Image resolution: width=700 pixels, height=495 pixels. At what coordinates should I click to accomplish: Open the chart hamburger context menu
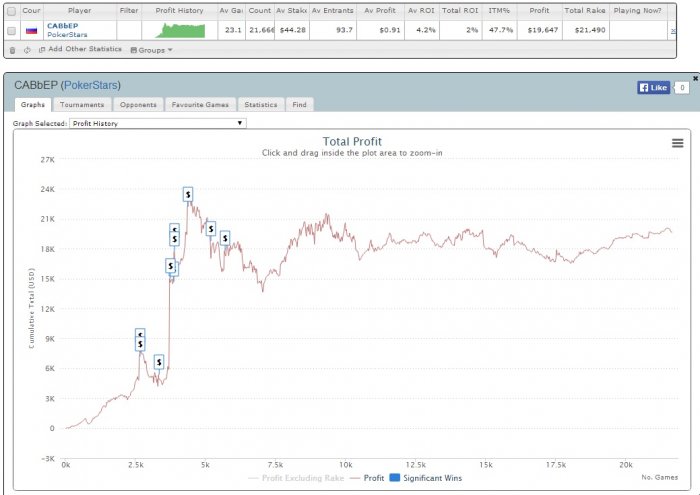tap(677, 143)
